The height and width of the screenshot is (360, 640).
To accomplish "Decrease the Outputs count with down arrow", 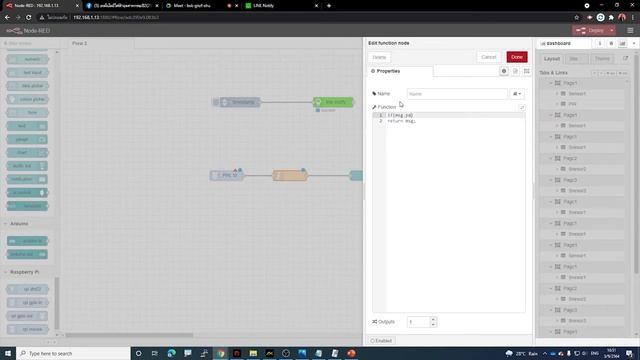I will coord(433,324).
